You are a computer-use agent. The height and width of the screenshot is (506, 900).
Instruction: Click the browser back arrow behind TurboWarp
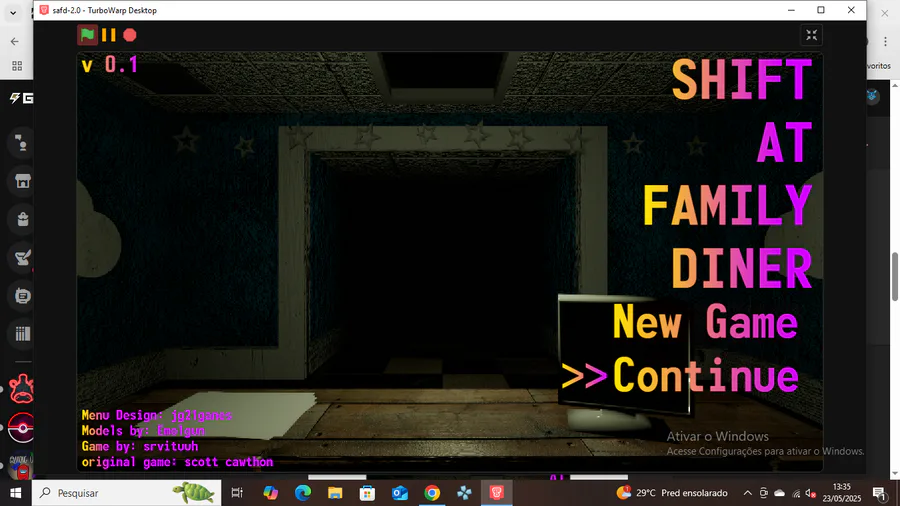click(x=14, y=41)
